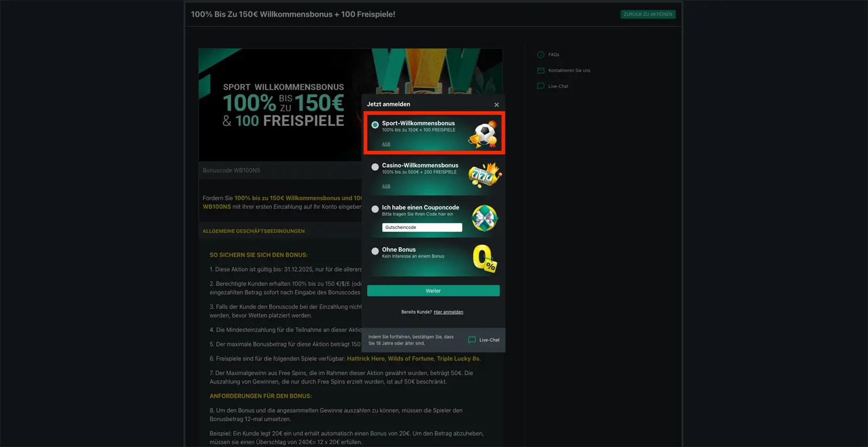Pick the Ohne Bonus radio option
This screenshot has width=868, height=447.
(x=375, y=251)
